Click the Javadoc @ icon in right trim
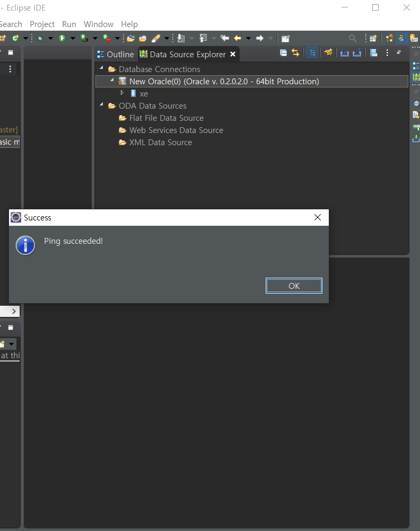The height and width of the screenshot is (531, 420). [416, 103]
